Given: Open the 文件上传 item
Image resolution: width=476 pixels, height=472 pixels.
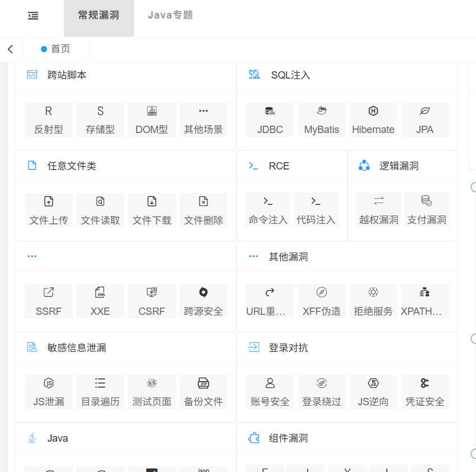Looking at the screenshot, I should (49, 210).
